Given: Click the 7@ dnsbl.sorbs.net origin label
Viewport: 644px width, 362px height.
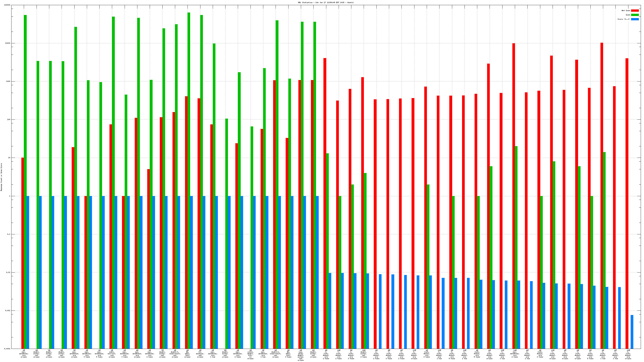Looking at the screenshot, I should [162, 354].
